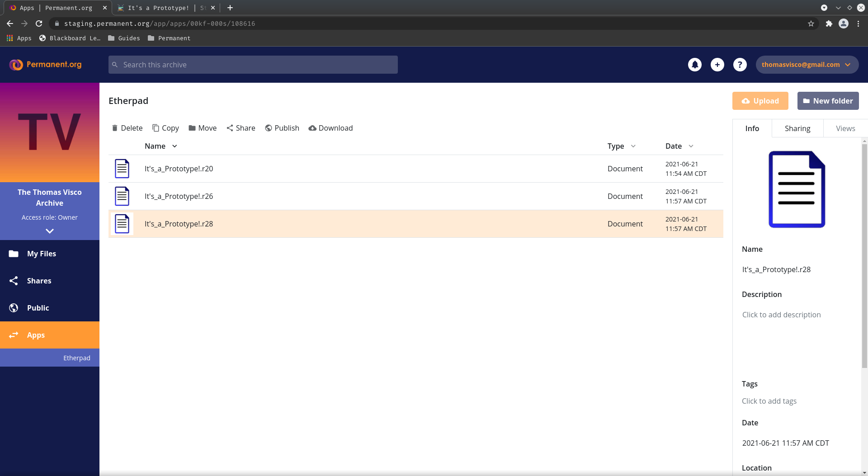Switch to the Info tab
Viewport: 868px width, 476px height.
point(752,128)
